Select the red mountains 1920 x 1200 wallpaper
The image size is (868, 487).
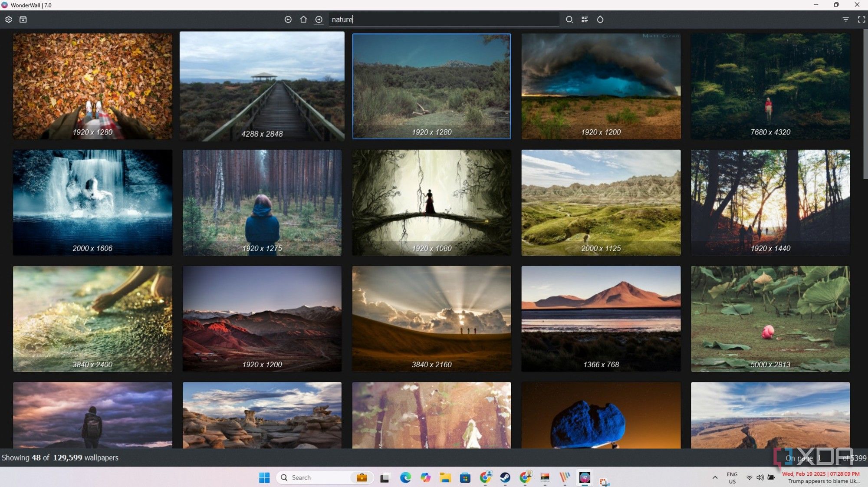(262, 319)
